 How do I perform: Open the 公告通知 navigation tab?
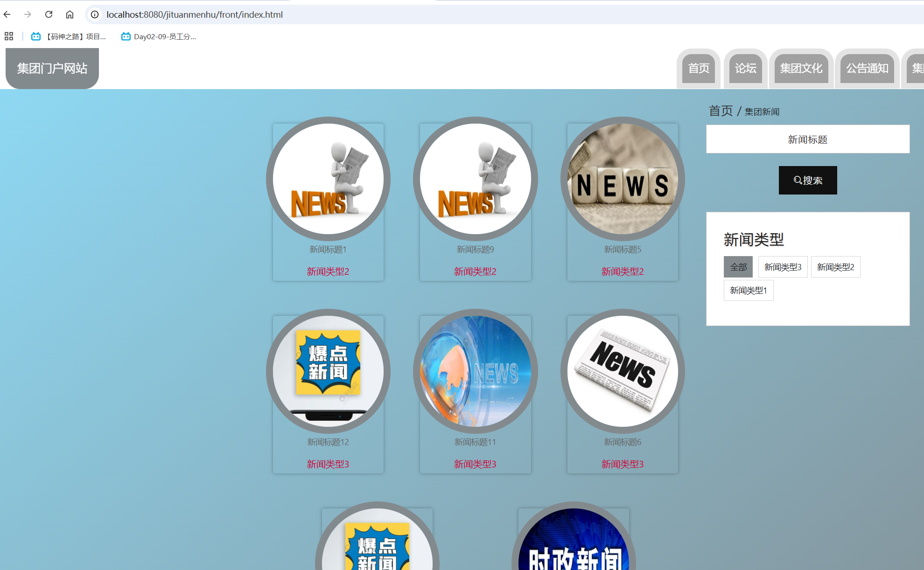[x=868, y=68]
